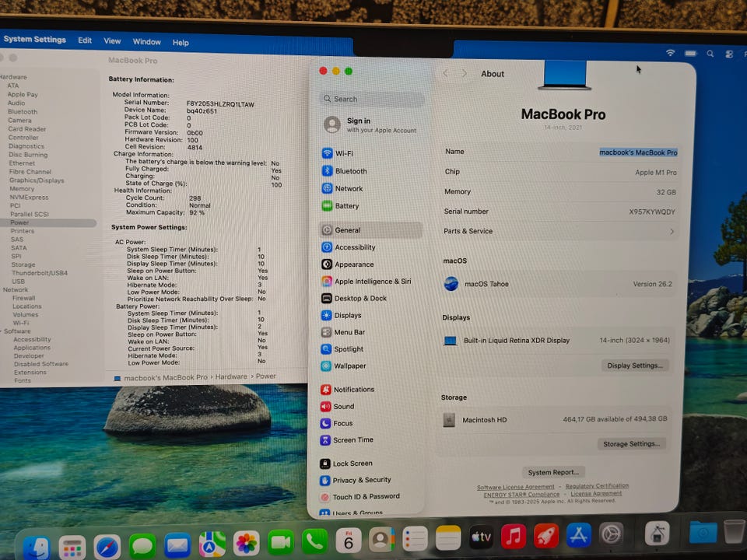Select Memory in System Information sidebar
Viewport: 747px width, 560px height.
(22, 189)
